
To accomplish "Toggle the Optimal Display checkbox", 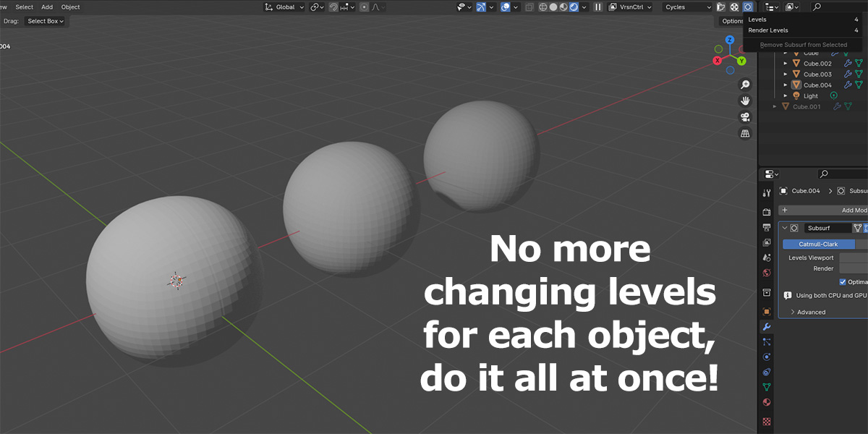I will [843, 282].
